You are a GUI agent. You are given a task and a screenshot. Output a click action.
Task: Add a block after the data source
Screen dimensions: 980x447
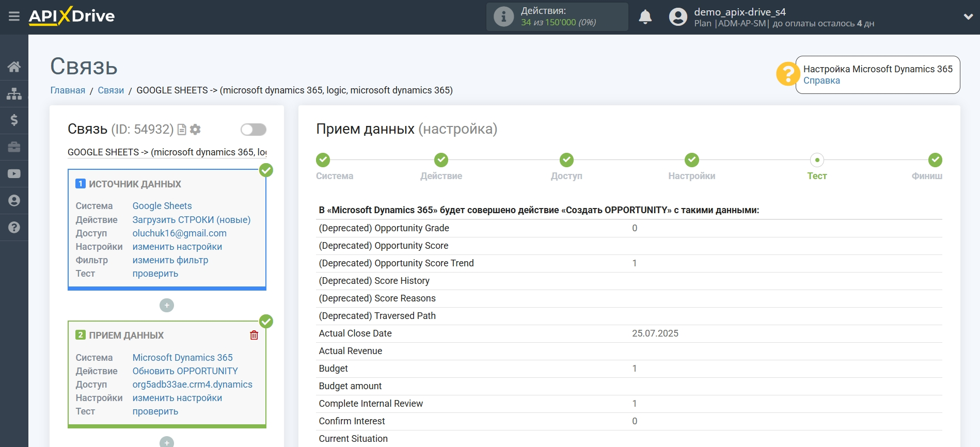click(167, 306)
